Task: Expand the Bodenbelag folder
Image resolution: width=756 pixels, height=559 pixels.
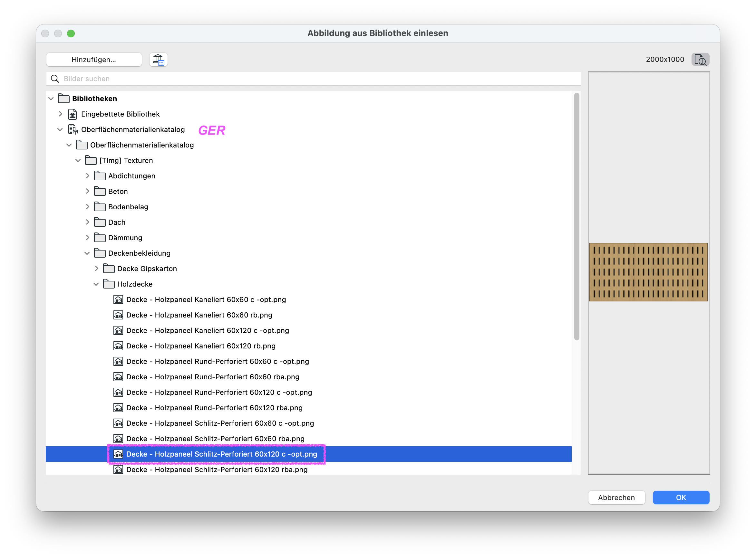Action: coord(87,207)
